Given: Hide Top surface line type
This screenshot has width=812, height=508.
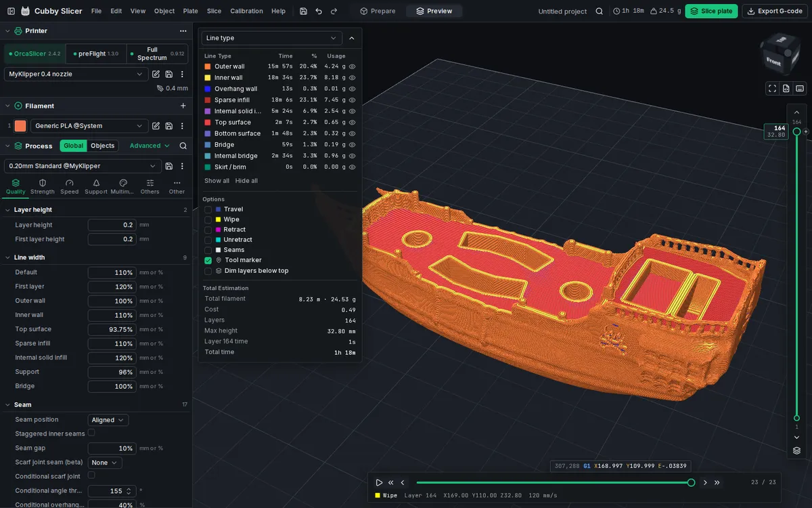Looking at the screenshot, I should coord(352,123).
